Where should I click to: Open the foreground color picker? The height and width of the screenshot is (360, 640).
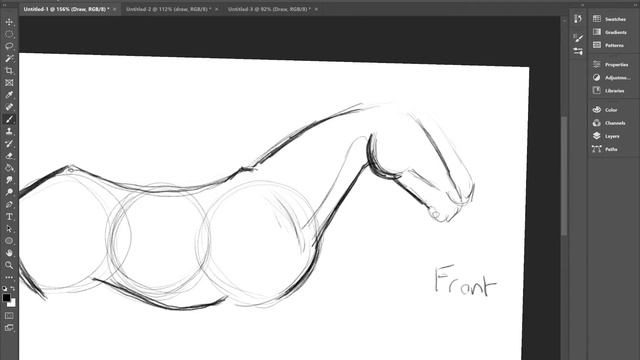coord(6,298)
